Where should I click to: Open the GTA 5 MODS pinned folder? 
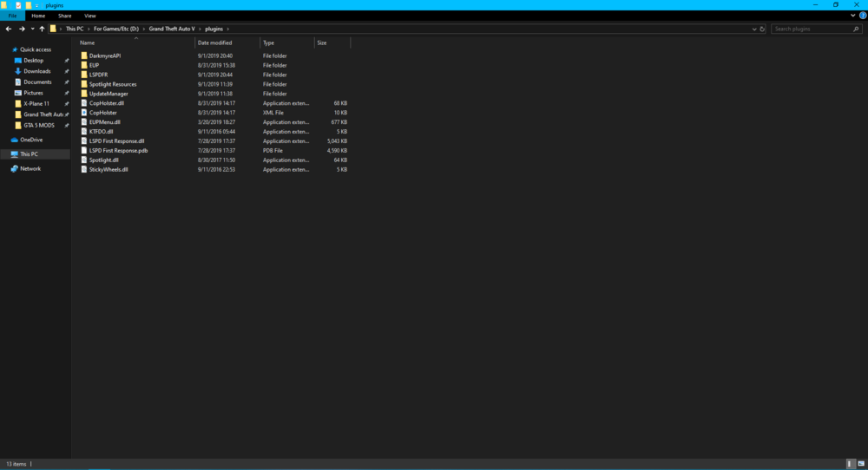click(39, 126)
